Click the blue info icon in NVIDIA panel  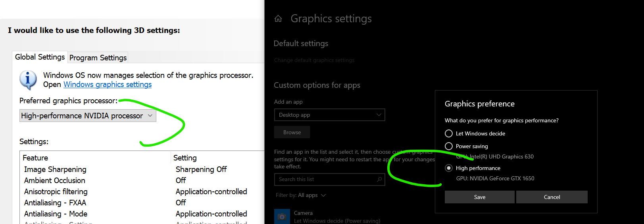(x=28, y=80)
